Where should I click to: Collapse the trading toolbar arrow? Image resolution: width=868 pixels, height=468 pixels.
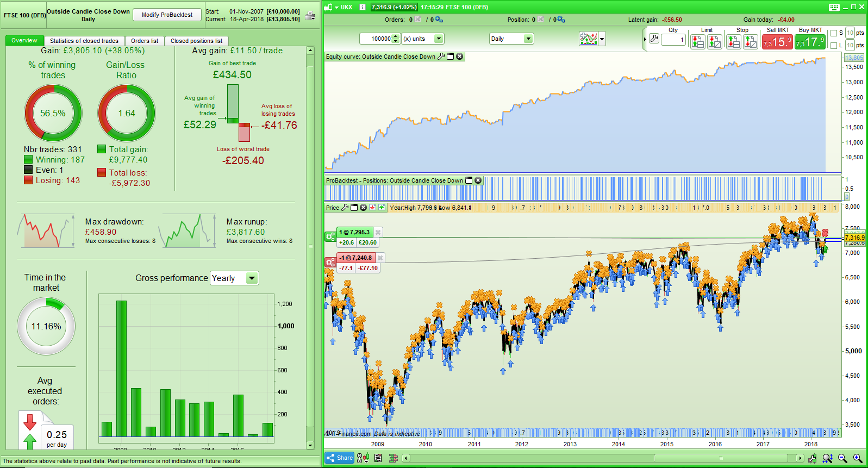click(645, 39)
